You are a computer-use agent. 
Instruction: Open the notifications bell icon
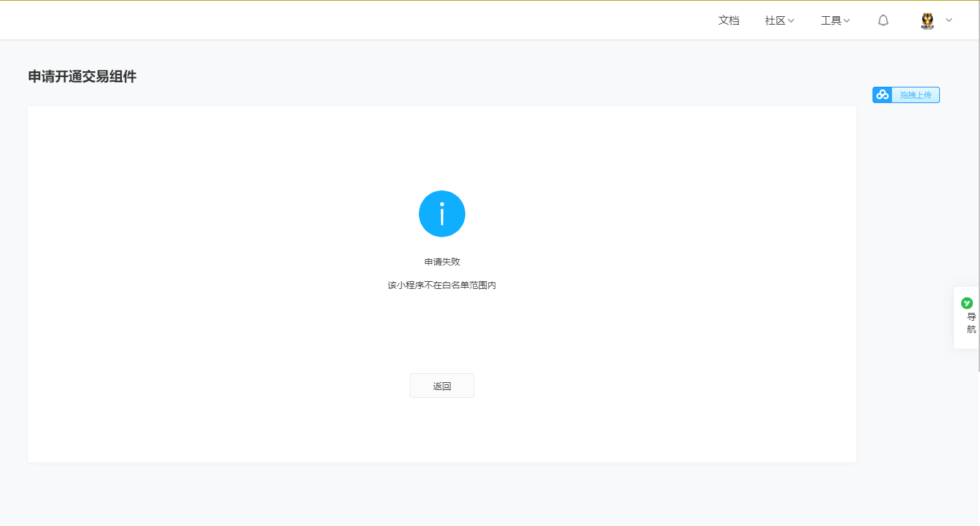click(x=883, y=21)
